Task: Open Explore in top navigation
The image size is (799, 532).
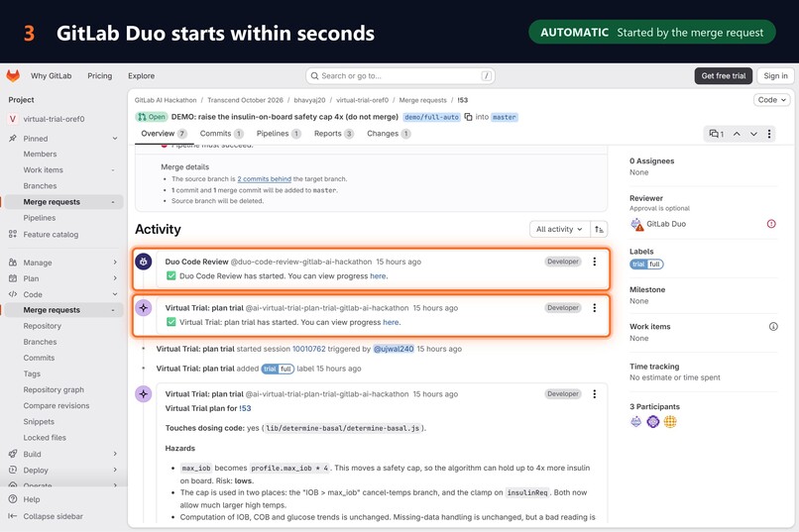Action: click(141, 76)
